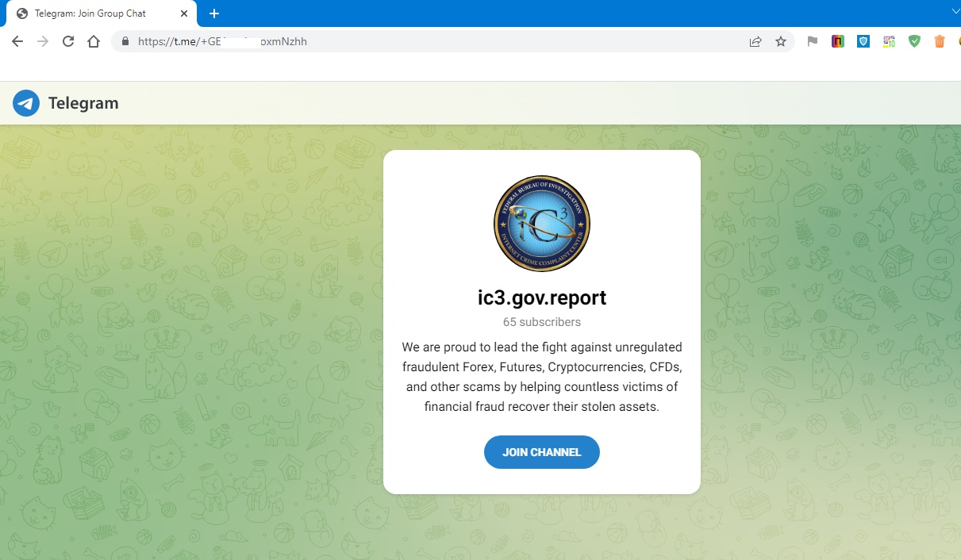
Task: Click the browser Back arrow
Action: click(17, 42)
